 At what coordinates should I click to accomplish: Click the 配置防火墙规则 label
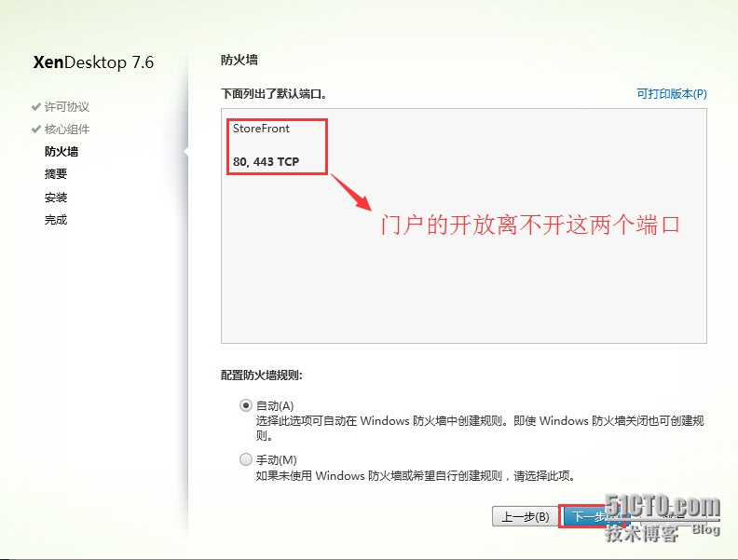[x=262, y=376]
